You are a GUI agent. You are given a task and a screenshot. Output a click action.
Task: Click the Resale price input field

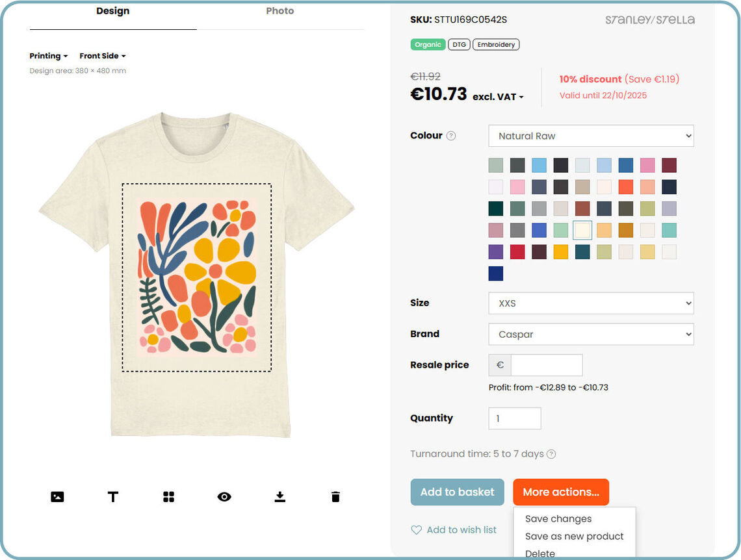[x=546, y=365]
